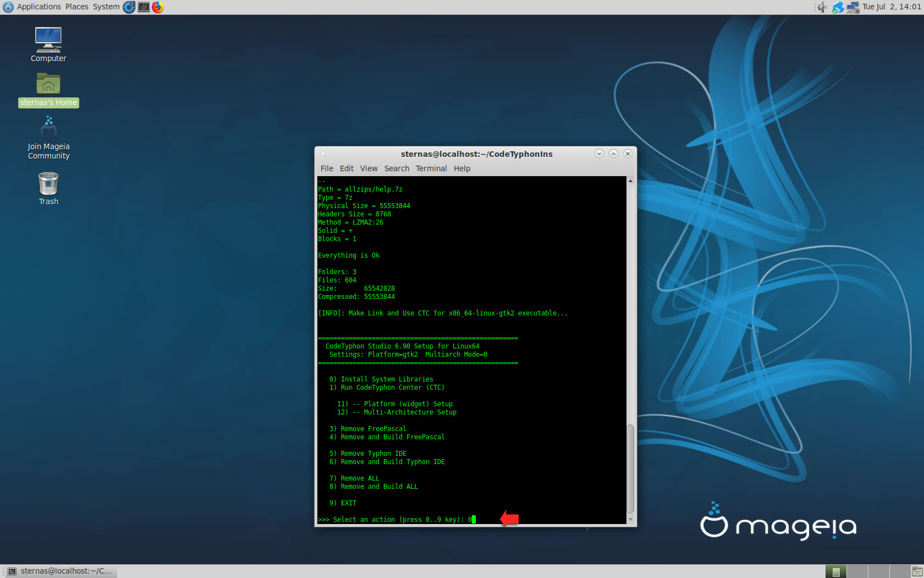Screen dimensions: 924x578
Task: Click the terminal title bar text
Action: point(476,154)
